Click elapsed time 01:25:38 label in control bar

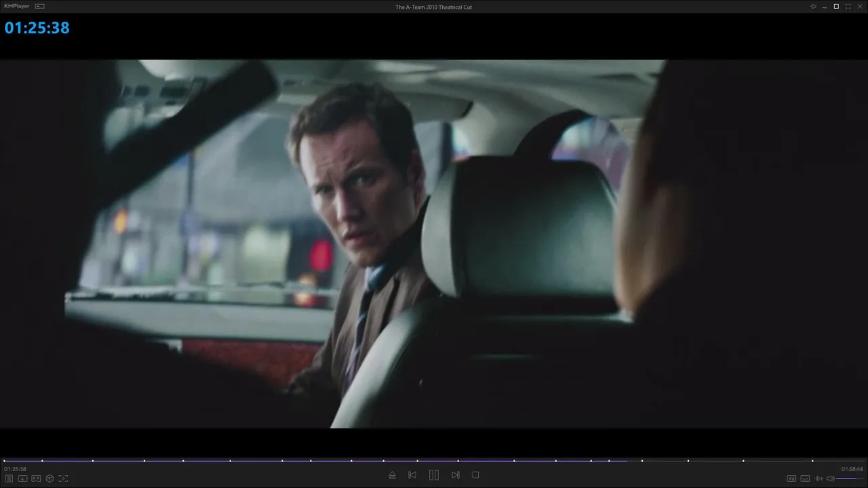click(x=15, y=469)
